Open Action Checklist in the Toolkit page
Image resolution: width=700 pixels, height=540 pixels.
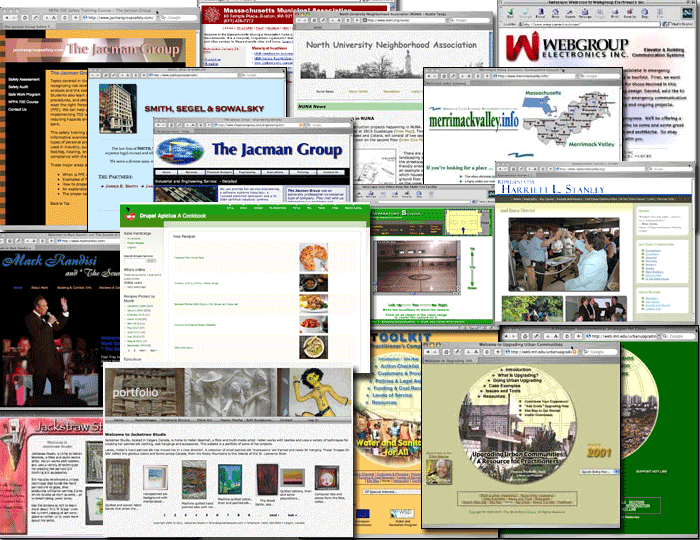[400, 366]
